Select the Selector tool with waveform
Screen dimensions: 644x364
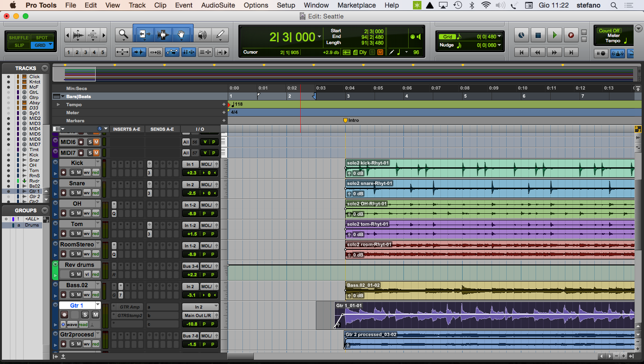[x=163, y=35]
